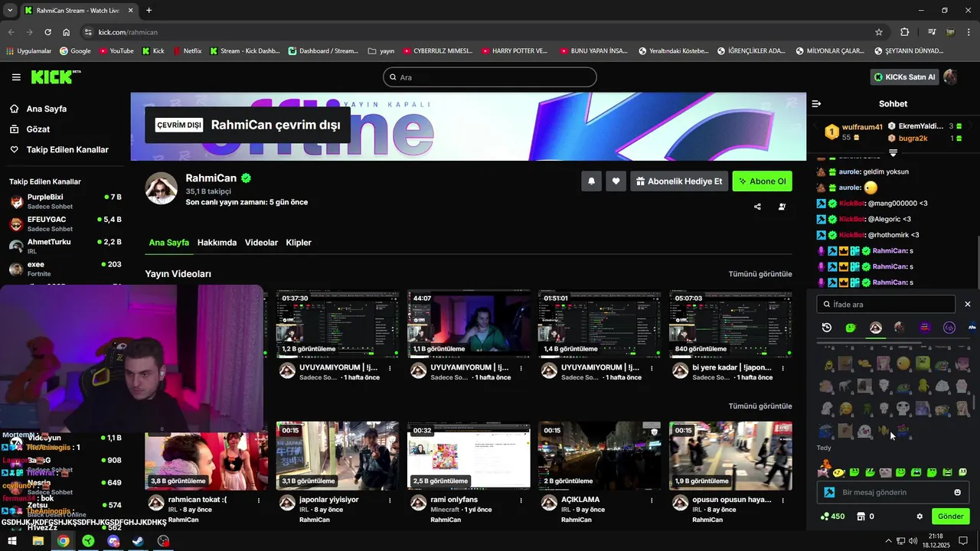Click Abonelik Hediye Et button
980x551 pixels.
(678, 181)
